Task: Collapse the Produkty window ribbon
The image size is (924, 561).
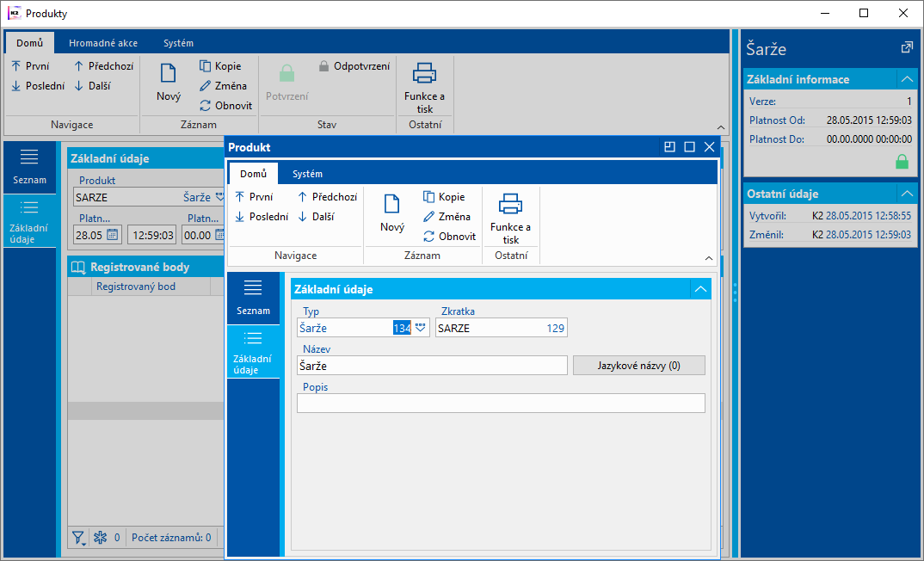Action: click(720, 127)
